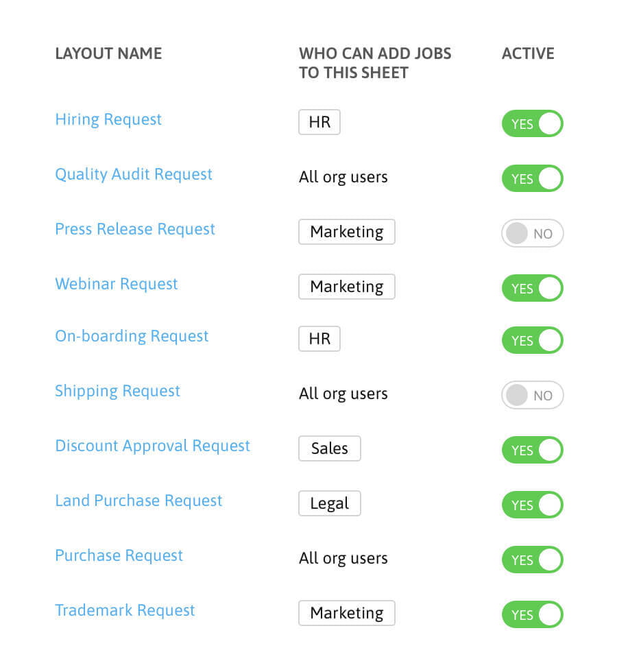Open the Shipping Request layout
This screenshot has height=672, width=617.
pos(117,392)
